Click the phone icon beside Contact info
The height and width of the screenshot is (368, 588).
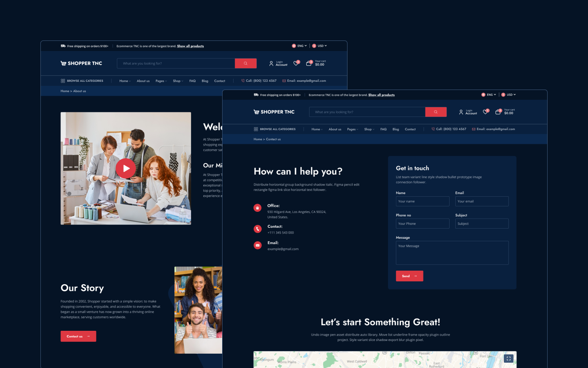click(x=257, y=229)
